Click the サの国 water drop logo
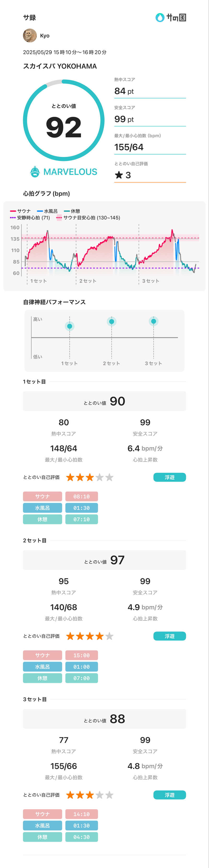This screenshot has height=868, width=209. coord(160,18)
